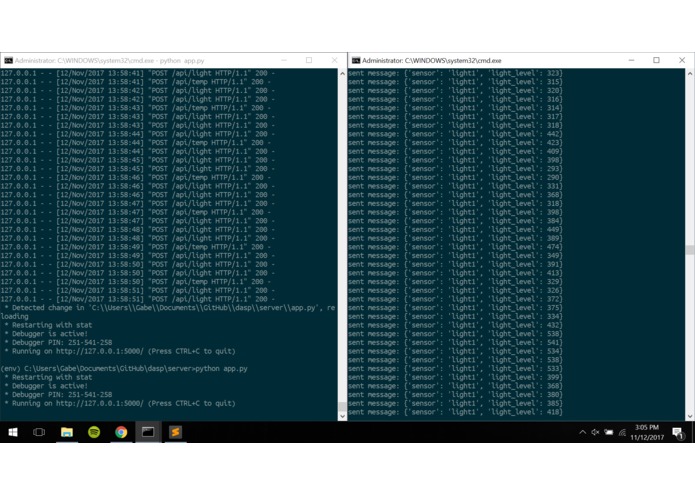Maximize the right cmd.exe window
The width and height of the screenshot is (695, 494).
[656, 60]
